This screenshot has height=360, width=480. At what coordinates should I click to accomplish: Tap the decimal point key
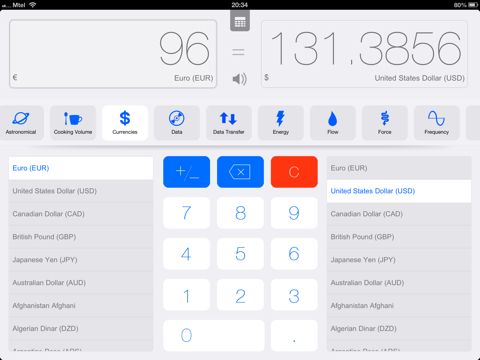pyautogui.click(x=294, y=336)
